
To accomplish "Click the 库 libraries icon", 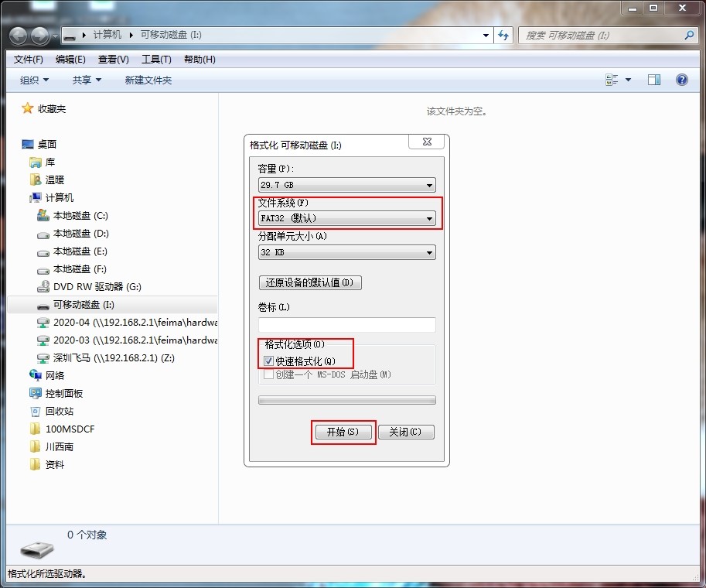I will (x=36, y=162).
